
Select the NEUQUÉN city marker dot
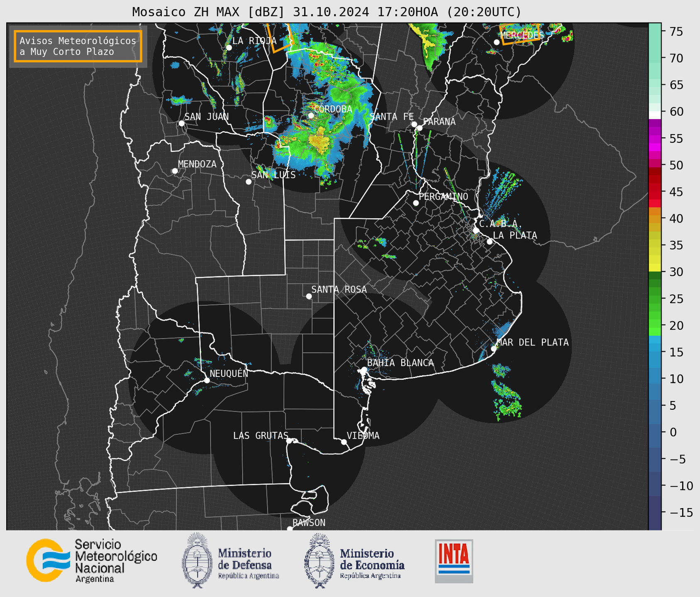point(207,380)
